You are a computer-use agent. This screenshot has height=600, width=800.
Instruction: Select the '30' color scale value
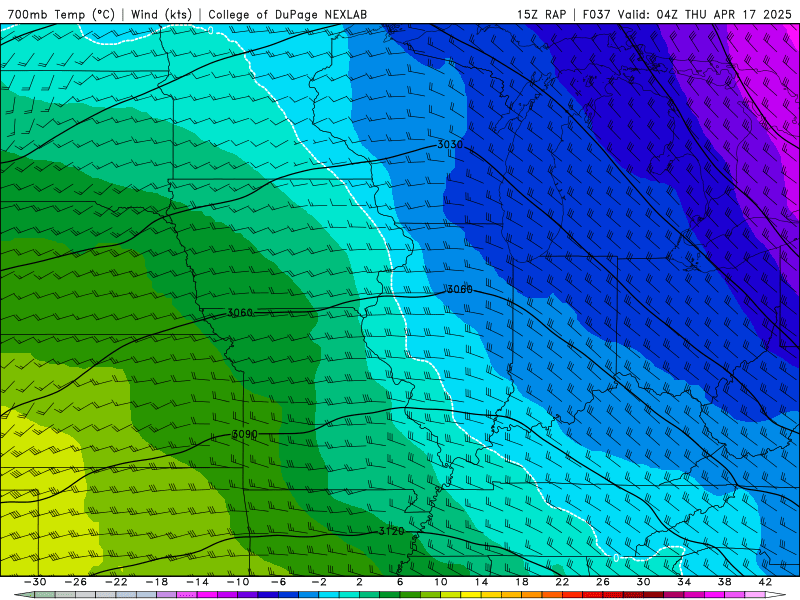tap(643, 582)
